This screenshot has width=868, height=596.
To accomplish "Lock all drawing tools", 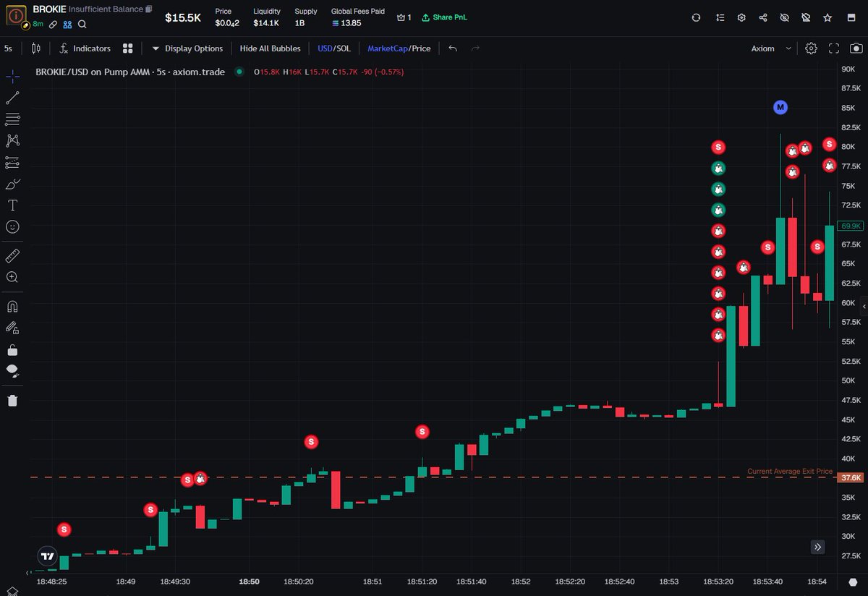I will point(12,350).
